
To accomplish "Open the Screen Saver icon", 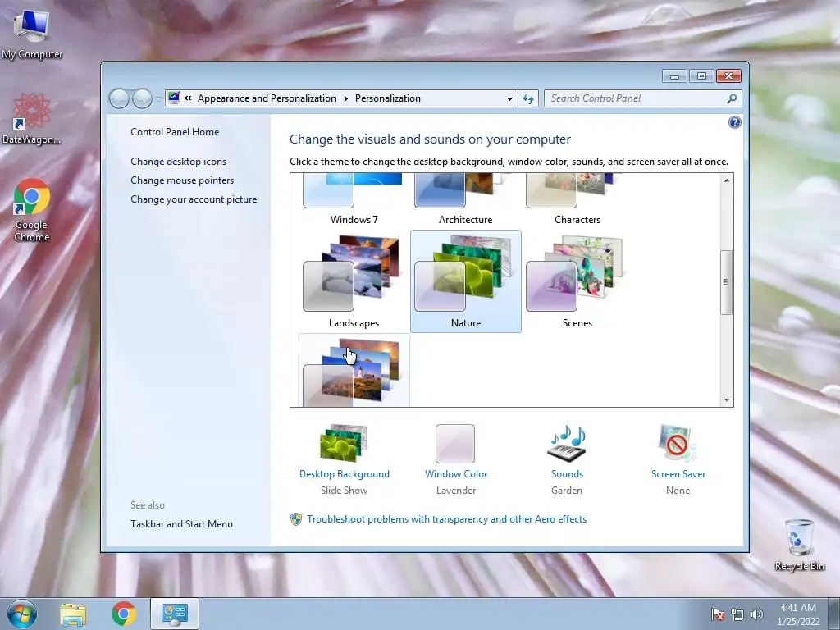I will point(678,444).
